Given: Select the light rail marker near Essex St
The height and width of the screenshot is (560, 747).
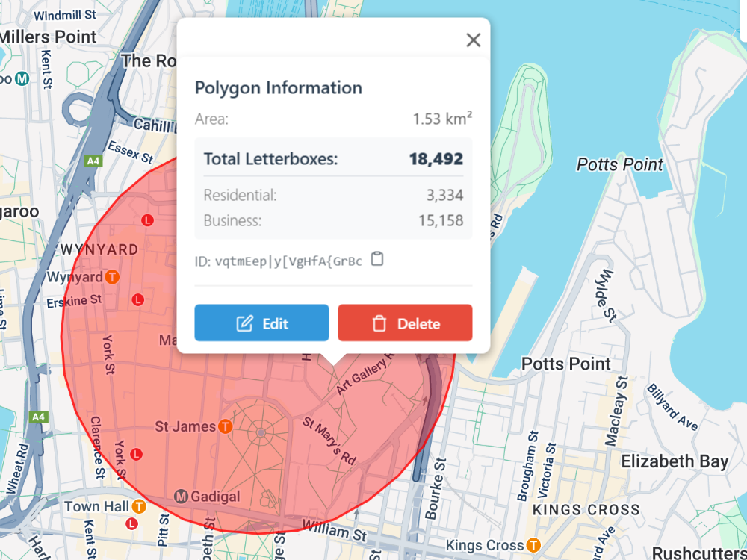Looking at the screenshot, I should tap(147, 220).
